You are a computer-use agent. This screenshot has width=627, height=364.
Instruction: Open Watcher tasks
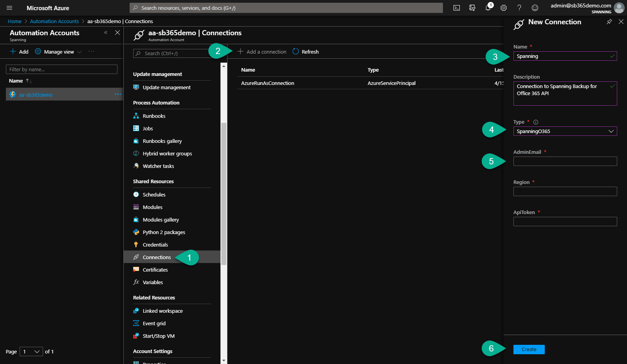pyautogui.click(x=158, y=166)
